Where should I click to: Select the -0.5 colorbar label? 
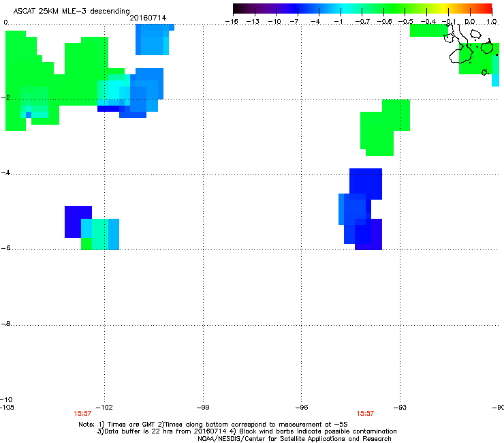coord(406,22)
